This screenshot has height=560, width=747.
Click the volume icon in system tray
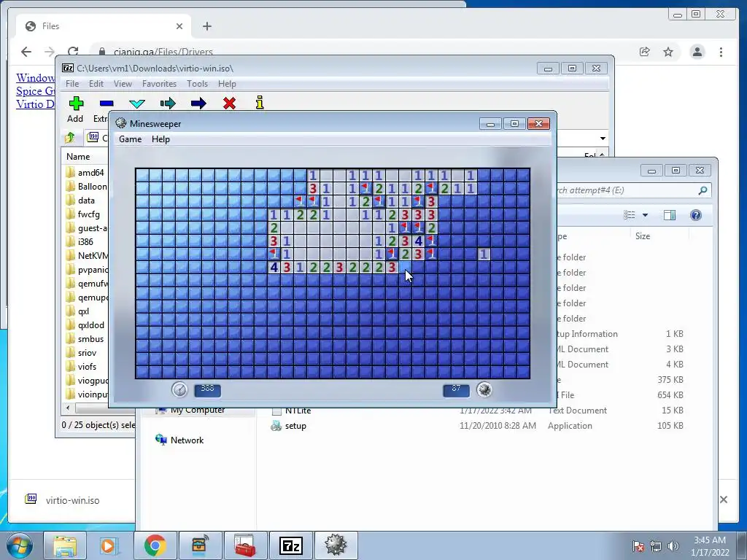pyautogui.click(x=673, y=546)
